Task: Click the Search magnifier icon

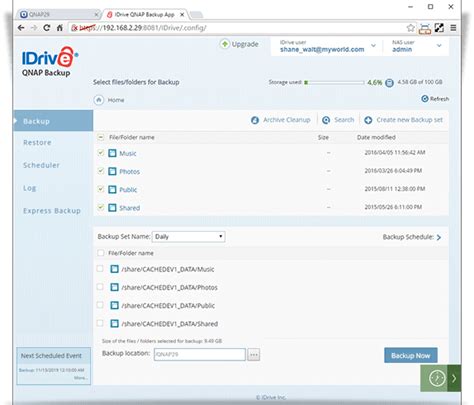Action: (326, 120)
